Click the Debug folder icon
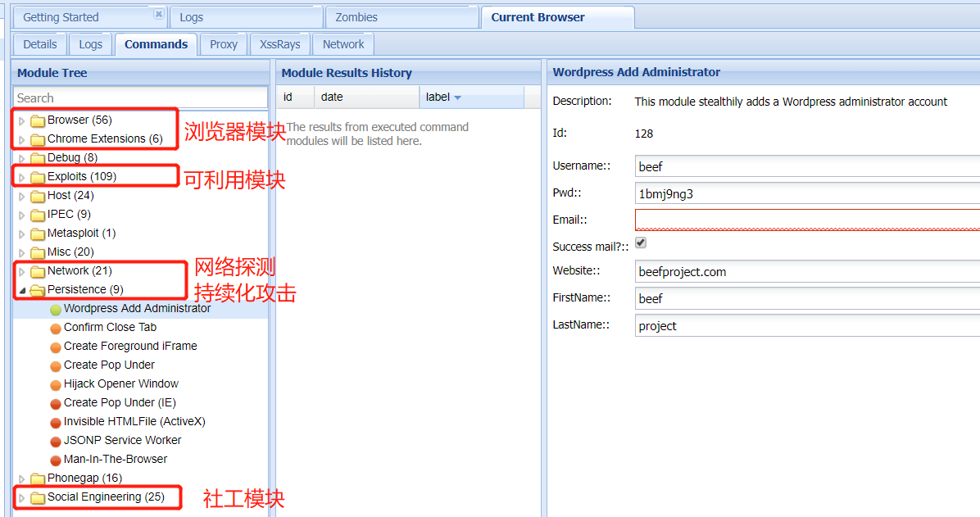980x517 pixels. [x=38, y=158]
